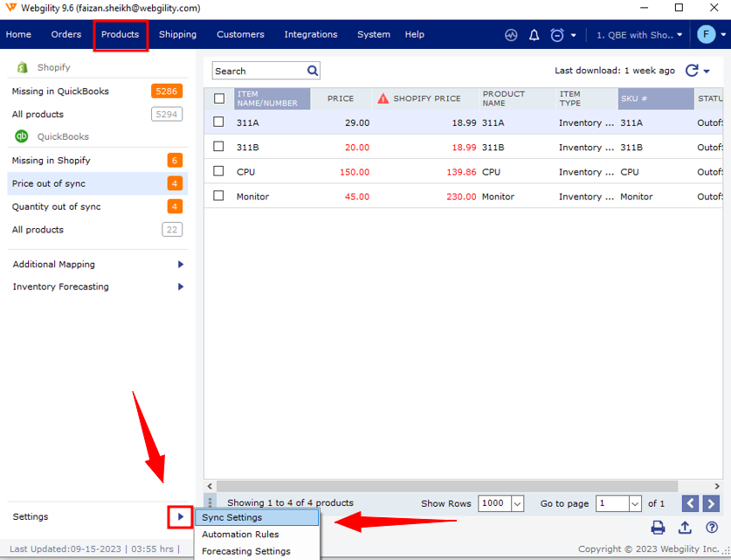Click the scheduler alarm clock icon
Screen dimensions: 731x560
tap(556, 35)
